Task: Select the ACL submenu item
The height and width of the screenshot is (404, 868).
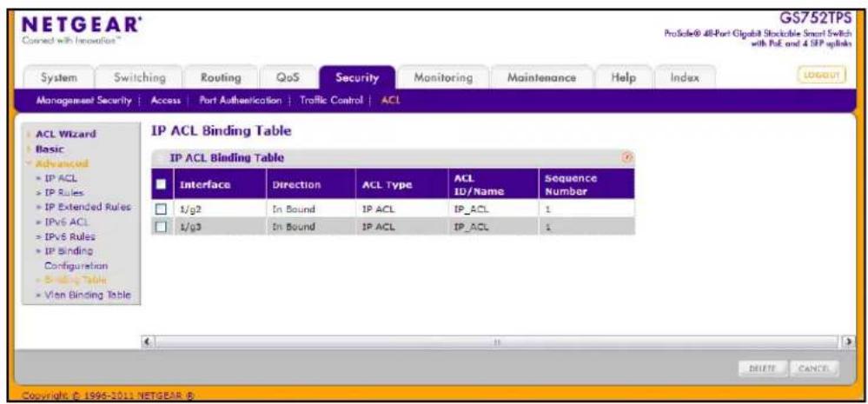Action: point(390,101)
